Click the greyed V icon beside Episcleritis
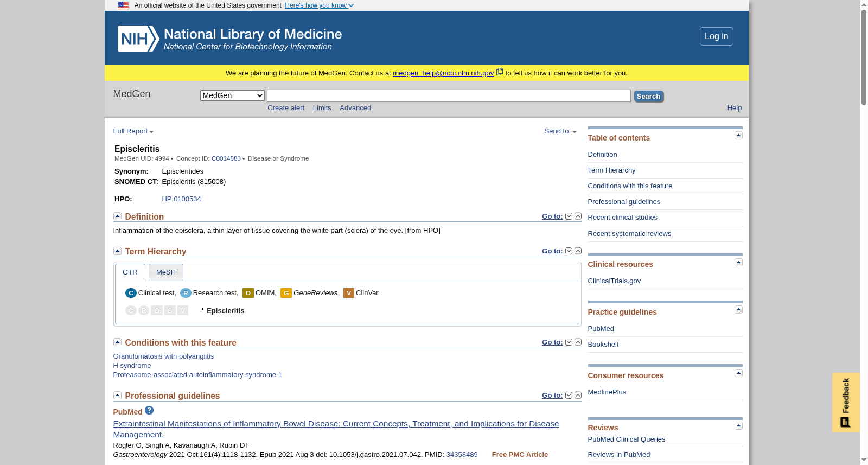Viewport: 868px width, 465px height. (x=183, y=310)
